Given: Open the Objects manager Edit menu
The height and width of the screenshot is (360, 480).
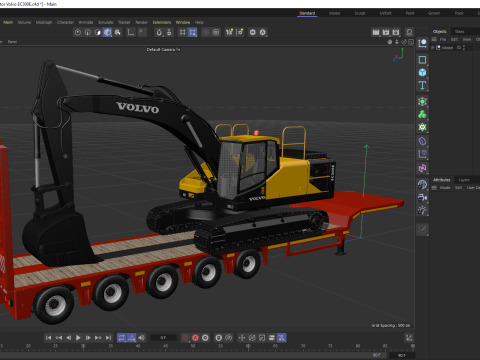Looking at the screenshot, I should (x=454, y=39).
